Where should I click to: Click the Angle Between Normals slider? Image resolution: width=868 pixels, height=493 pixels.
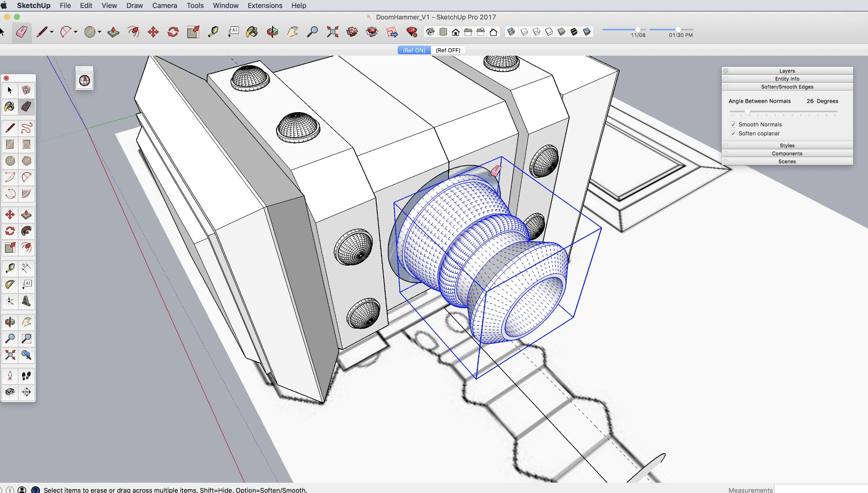click(783, 112)
